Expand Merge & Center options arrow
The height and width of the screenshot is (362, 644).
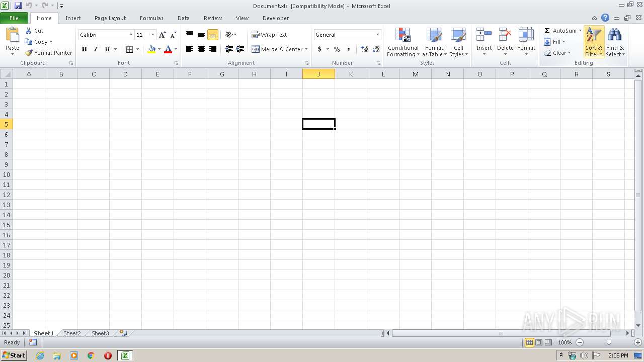pos(306,49)
